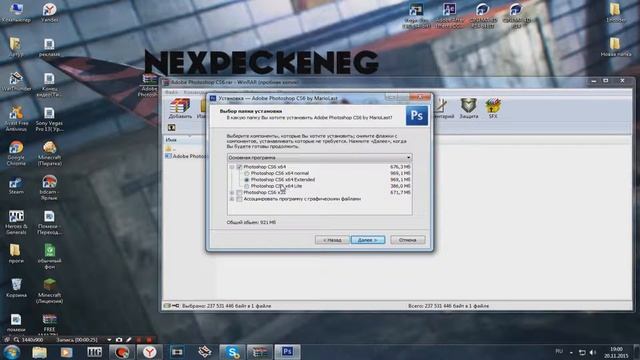Click the 671,7 МБ size value
Screen dimensions: 640x360
(400, 193)
